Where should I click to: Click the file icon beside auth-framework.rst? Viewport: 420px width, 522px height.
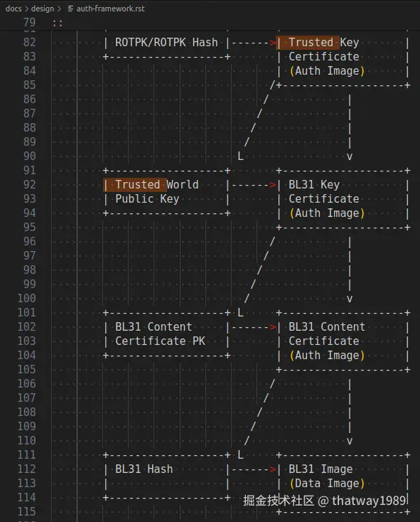pyautogui.click(x=70, y=9)
